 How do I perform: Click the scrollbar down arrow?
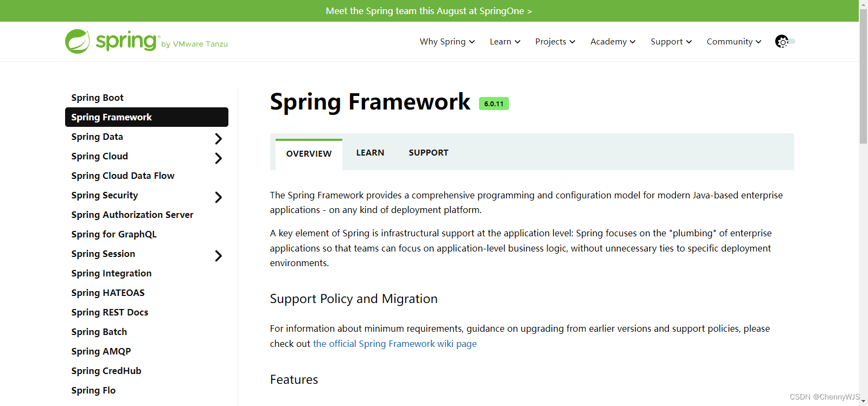pyautogui.click(x=863, y=402)
